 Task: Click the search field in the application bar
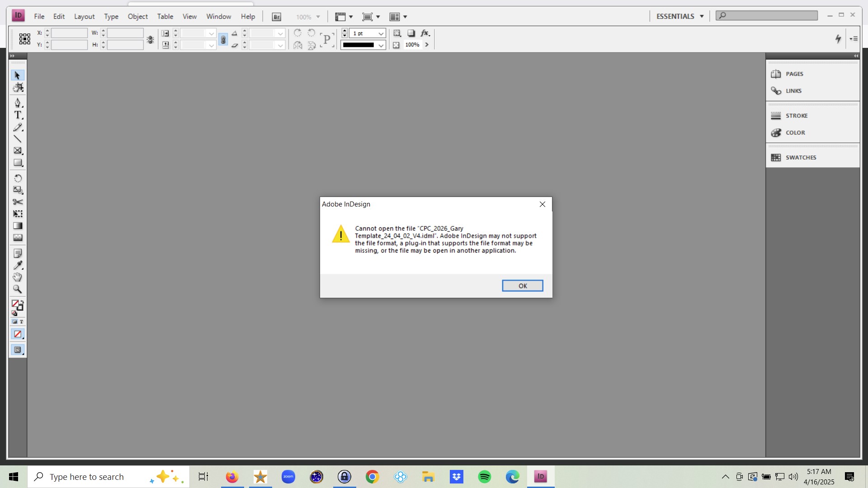tap(767, 15)
